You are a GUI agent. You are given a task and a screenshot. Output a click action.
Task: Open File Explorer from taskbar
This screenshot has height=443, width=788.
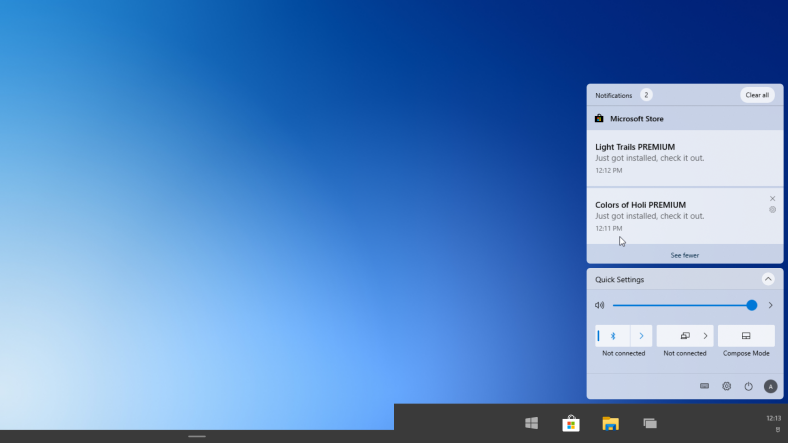tap(611, 423)
